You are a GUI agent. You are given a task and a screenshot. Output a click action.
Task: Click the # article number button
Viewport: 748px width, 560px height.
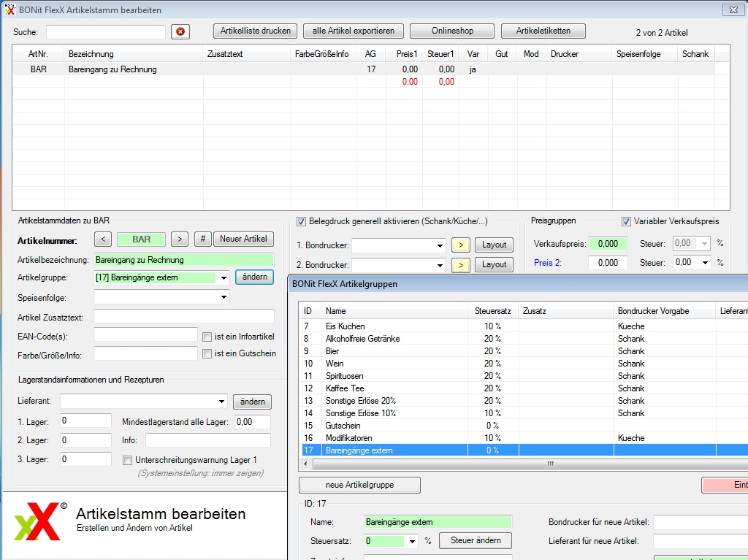pyautogui.click(x=203, y=239)
